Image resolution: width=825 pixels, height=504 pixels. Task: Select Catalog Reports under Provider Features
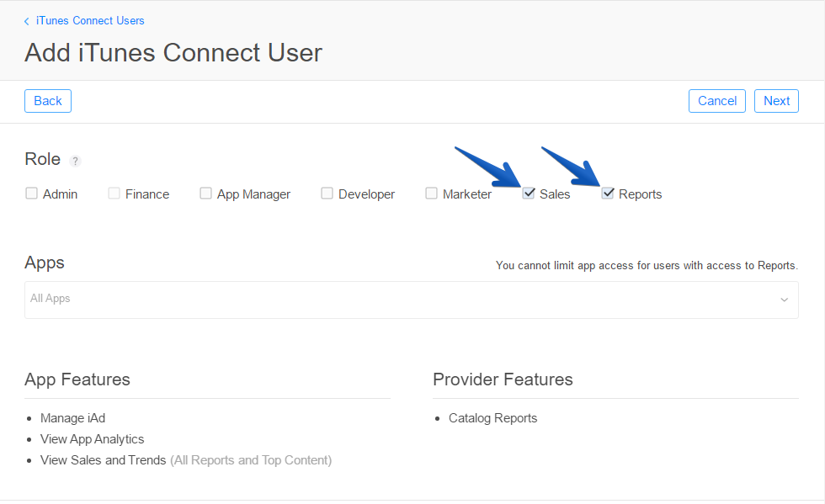click(x=492, y=418)
